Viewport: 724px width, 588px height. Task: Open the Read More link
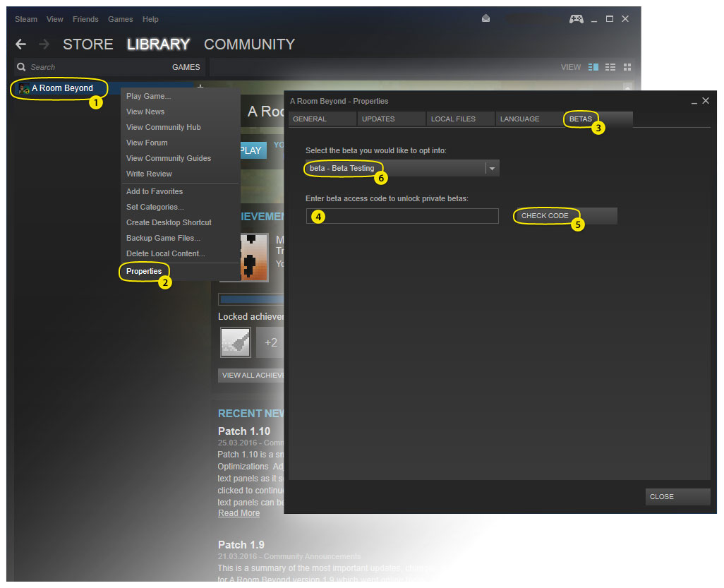coord(239,513)
